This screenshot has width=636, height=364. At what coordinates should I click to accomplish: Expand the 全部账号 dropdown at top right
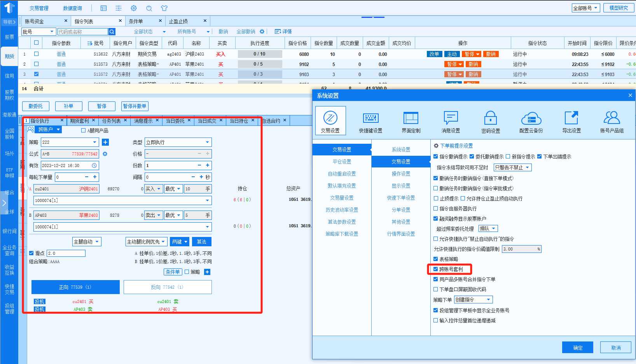(586, 8)
